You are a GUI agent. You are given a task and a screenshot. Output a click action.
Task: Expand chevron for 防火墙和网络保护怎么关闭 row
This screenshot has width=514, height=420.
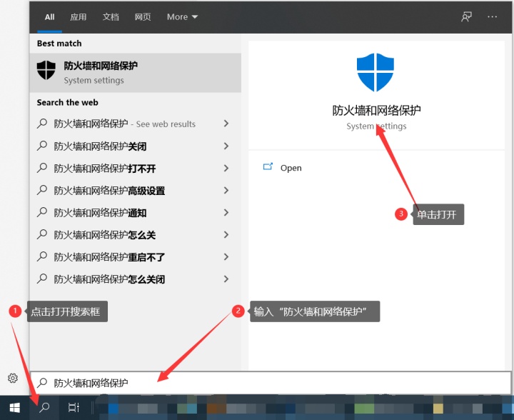point(226,279)
